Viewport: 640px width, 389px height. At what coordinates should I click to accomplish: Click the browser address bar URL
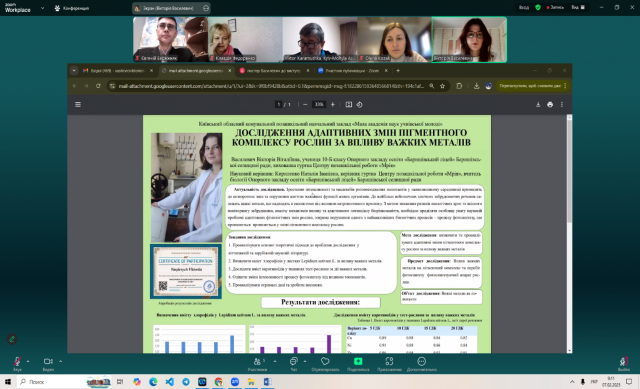(x=271, y=86)
